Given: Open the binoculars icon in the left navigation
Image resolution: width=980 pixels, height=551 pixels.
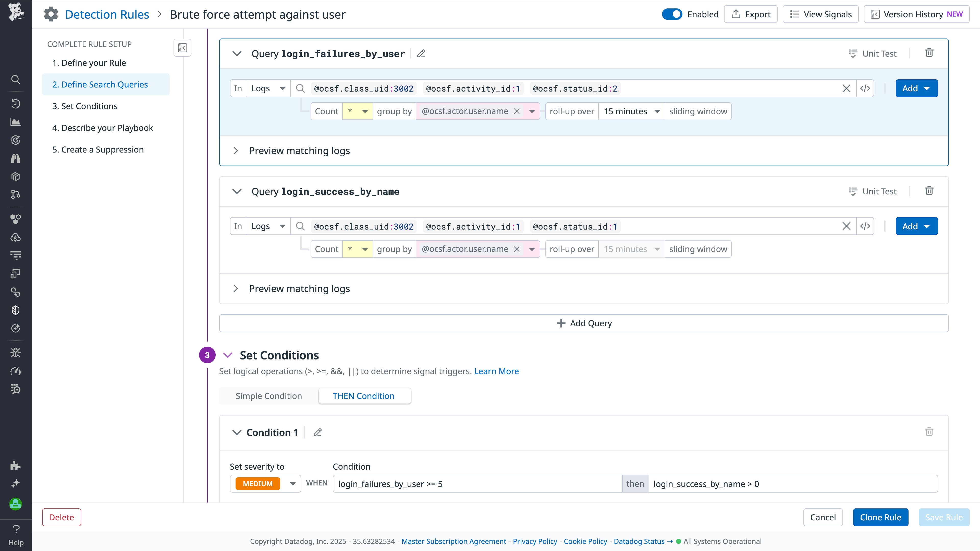Looking at the screenshot, I should (x=16, y=158).
